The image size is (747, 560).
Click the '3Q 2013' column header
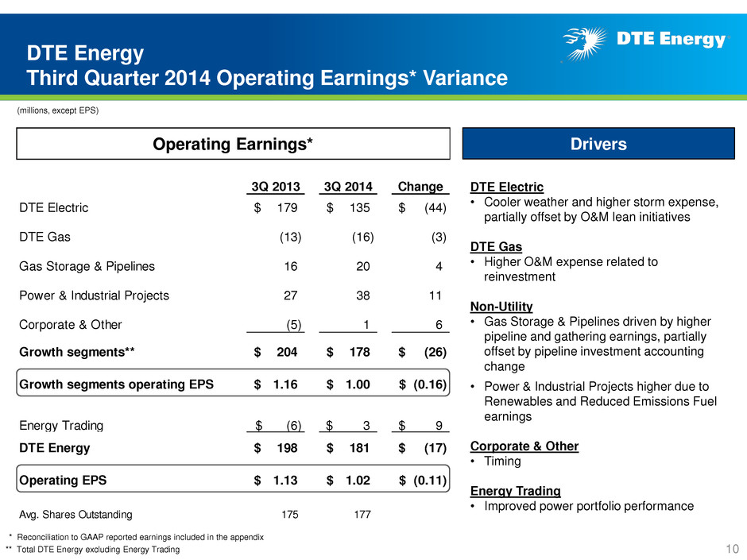[x=276, y=186]
